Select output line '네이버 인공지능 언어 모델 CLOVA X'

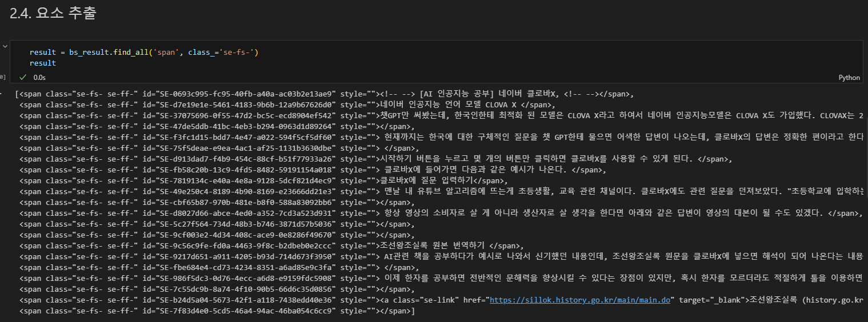pyautogui.click(x=287, y=105)
